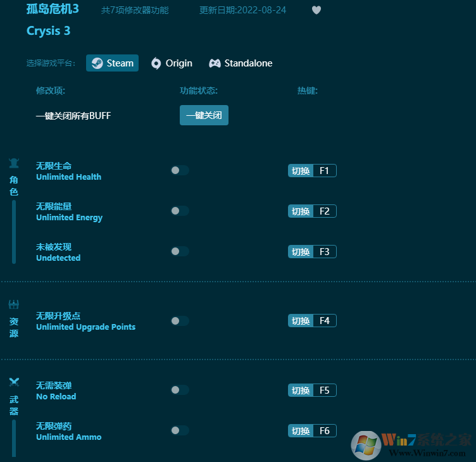Viewport: 476px width, 462px height.
Task: Toggle Unlimited Ammo switch
Action: pos(180,430)
